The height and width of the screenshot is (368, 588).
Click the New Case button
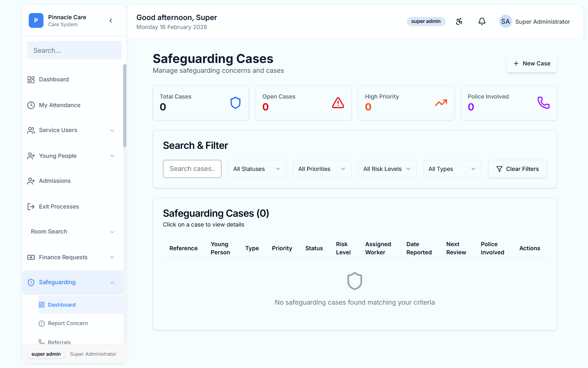[532, 63]
